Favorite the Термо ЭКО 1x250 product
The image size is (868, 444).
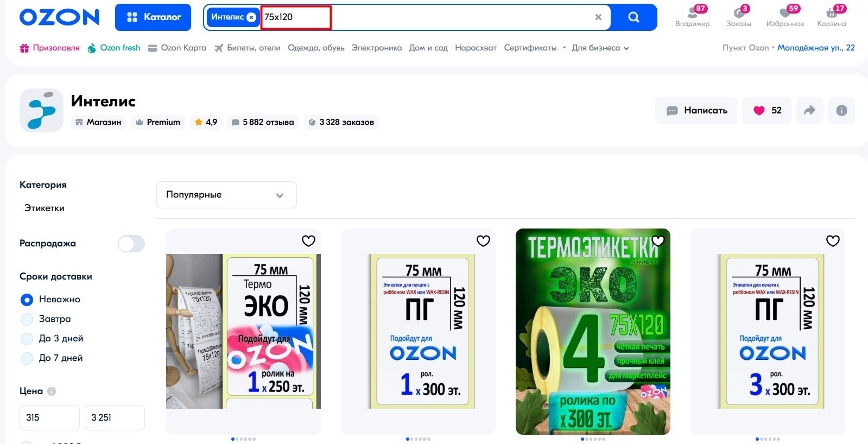(x=308, y=240)
